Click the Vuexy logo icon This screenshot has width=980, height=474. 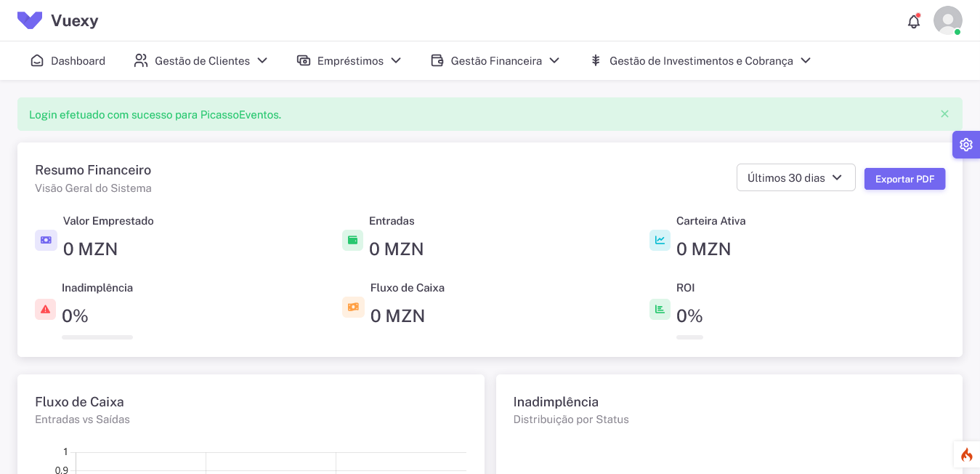30,20
